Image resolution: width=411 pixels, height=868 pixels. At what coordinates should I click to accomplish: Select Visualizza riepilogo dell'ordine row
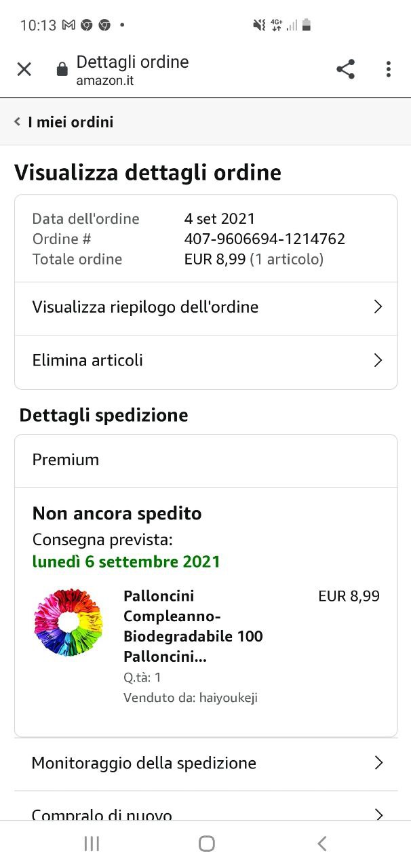click(x=145, y=307)
